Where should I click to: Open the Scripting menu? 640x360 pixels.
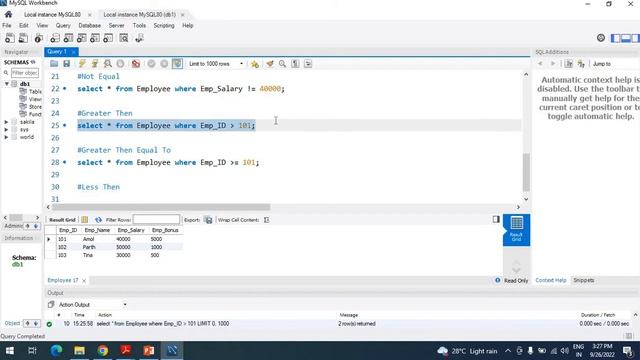(x=164, y=25)
